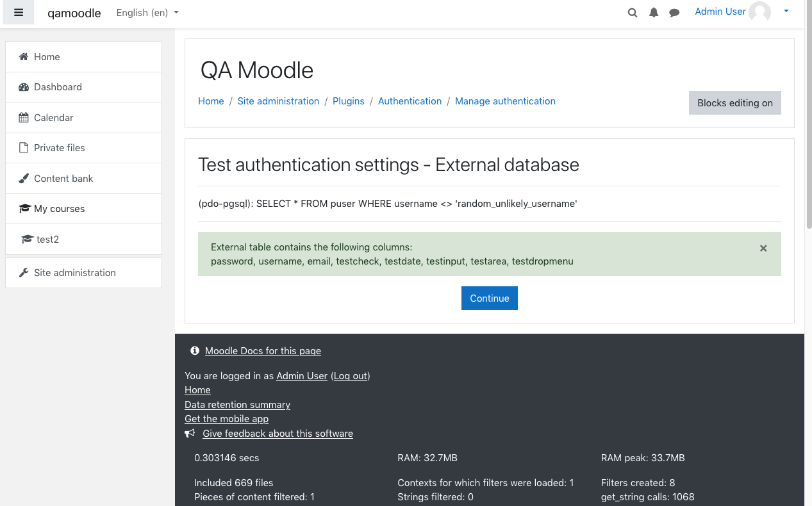Click the 'get_string calls: 1068' text
812x506 pixels.
tap(647, 497)
